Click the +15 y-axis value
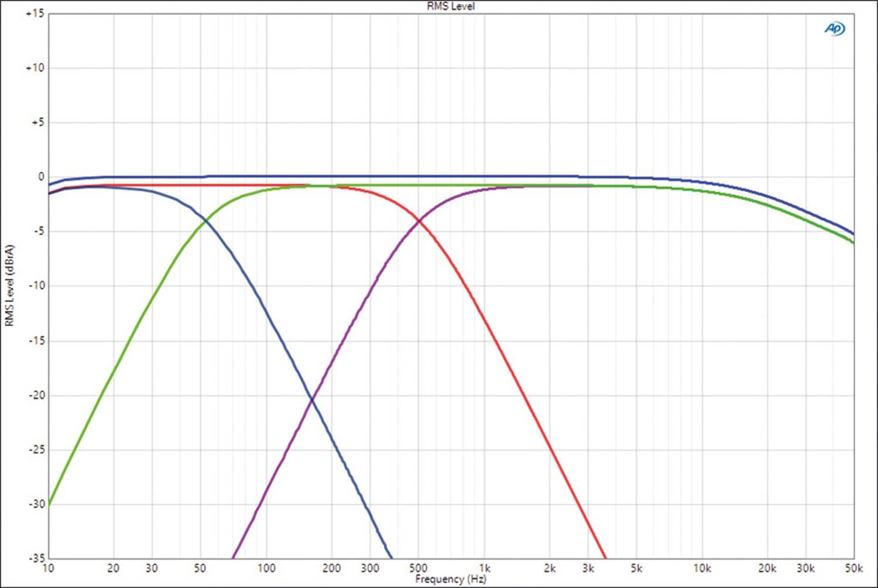The height and width of the screenshot is (588, 878). coord(34,13)
